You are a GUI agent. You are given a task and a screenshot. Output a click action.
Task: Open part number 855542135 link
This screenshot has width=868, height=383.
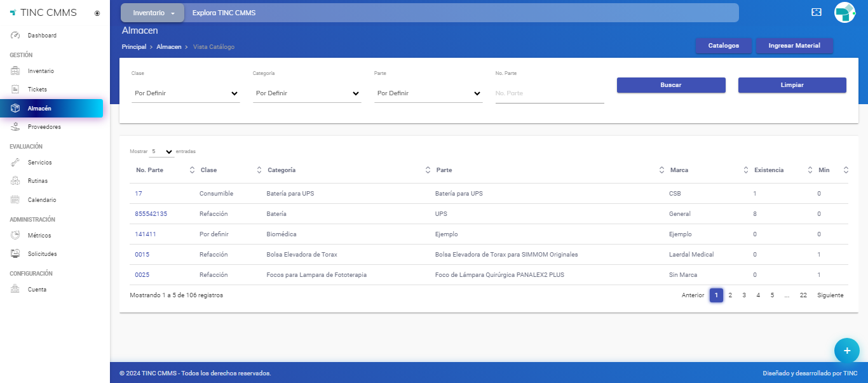[x=151, y=214]
